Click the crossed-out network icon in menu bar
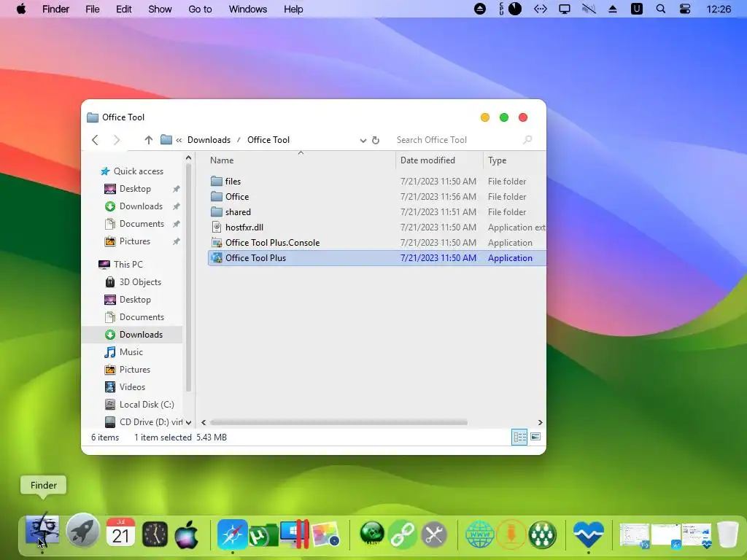This screenshot has width=747, height=560. [x=589, y=9]
